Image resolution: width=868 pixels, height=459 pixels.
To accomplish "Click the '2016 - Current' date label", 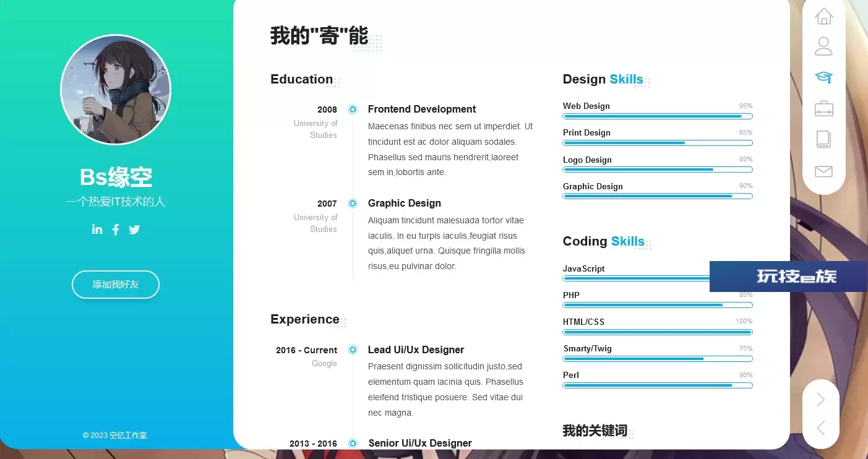I will point(307,350).
